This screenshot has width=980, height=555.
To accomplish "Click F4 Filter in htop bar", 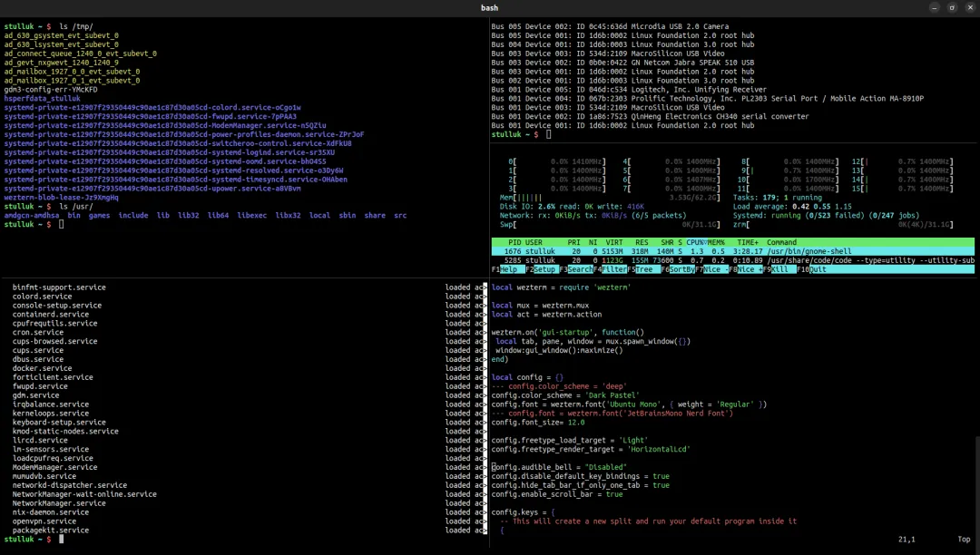I will point(610,269).
